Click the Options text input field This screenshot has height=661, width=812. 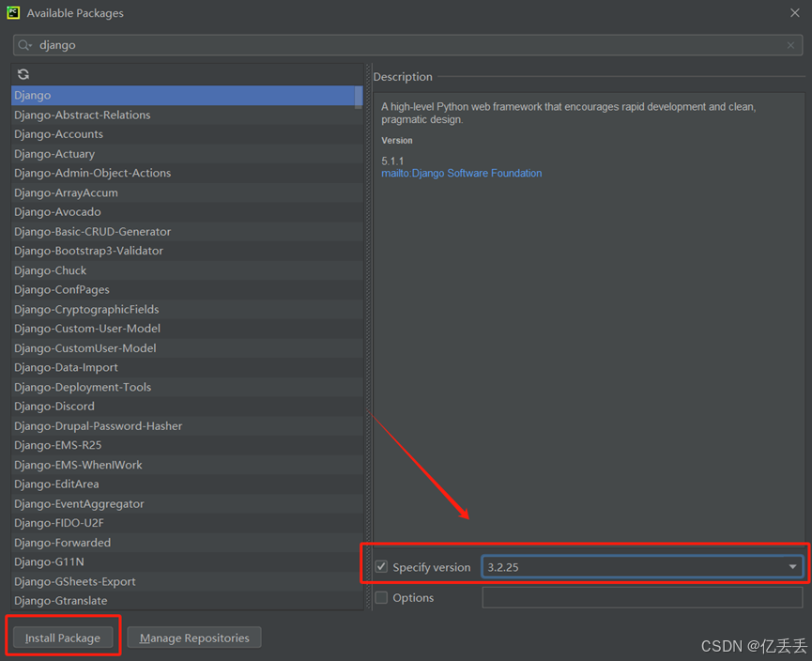(x=642, y=597)
